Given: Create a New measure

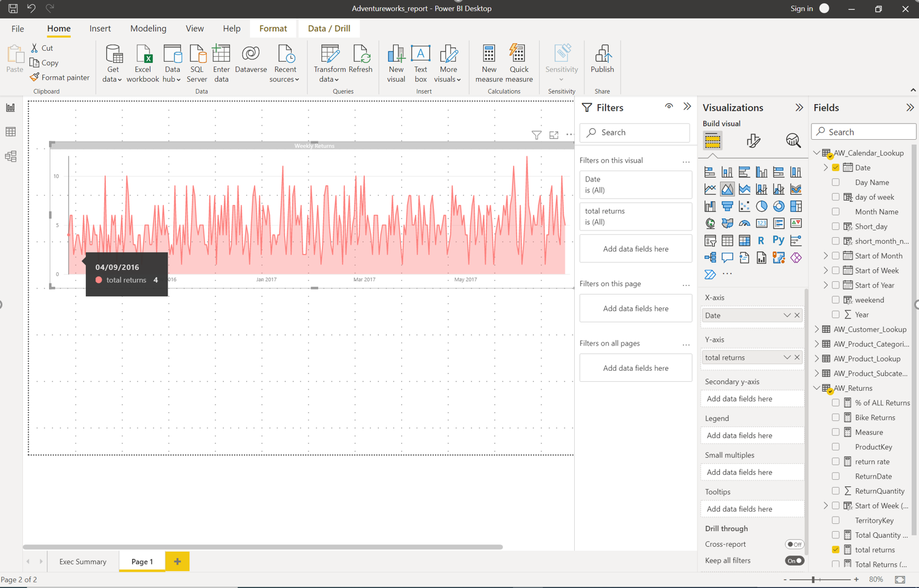Looking at the screenshot, I should coord(489,64).
